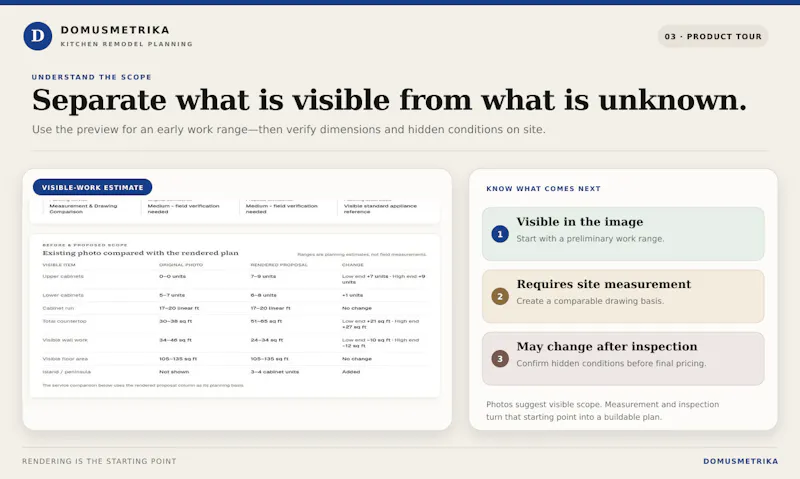The height and width of the screenshot is (479, 800).
Task: Click Existing photo compared with rendered plan
Action: [140, 253]
